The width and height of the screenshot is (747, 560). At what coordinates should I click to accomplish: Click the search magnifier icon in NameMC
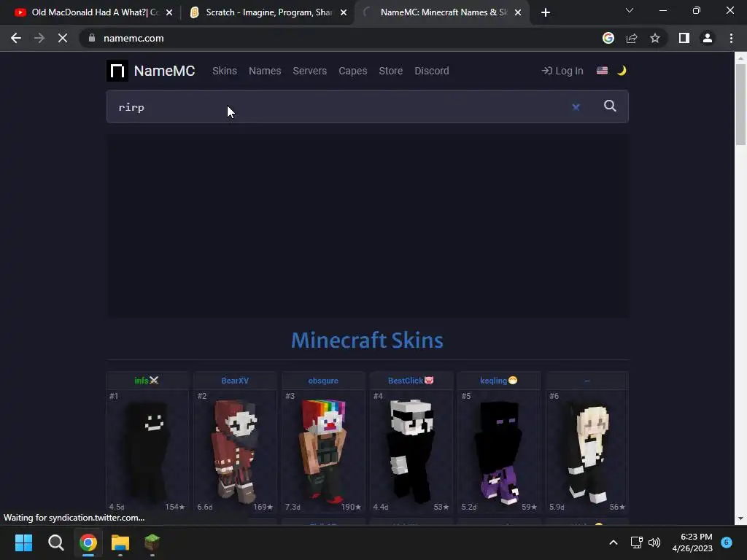click(610, 106)
